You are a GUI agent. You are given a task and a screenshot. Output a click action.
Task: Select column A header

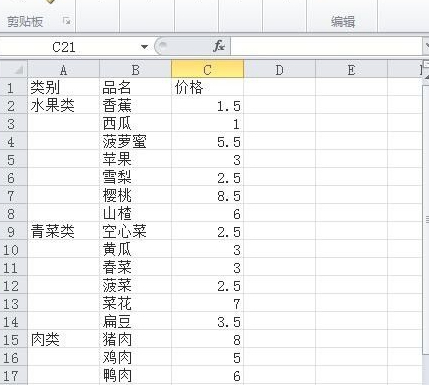coord(63,70)
